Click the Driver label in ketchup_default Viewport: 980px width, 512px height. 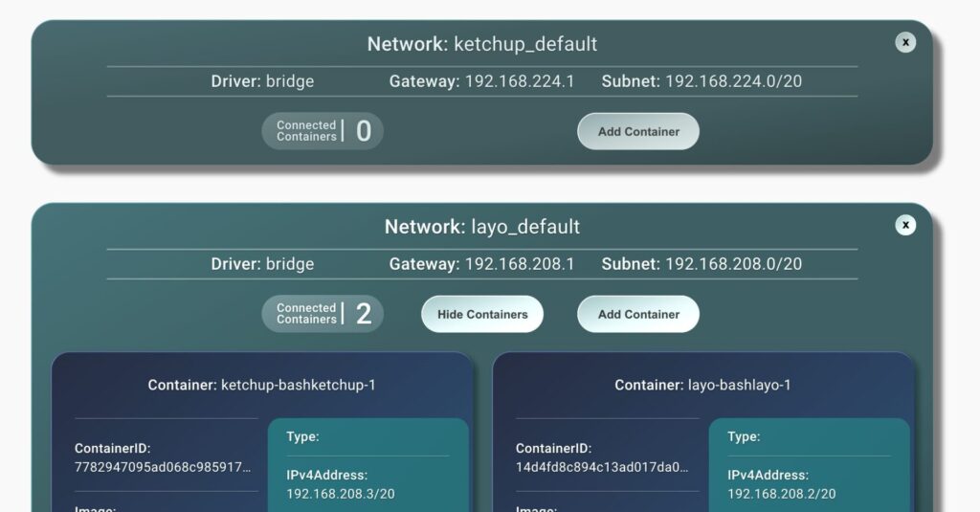click(235, 81)
